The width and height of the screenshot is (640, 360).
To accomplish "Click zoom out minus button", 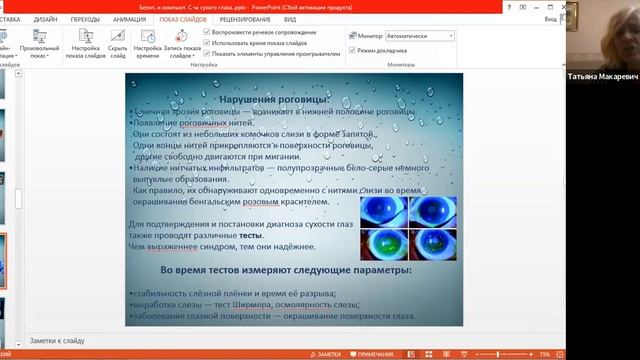I will (x=477, y=354).
